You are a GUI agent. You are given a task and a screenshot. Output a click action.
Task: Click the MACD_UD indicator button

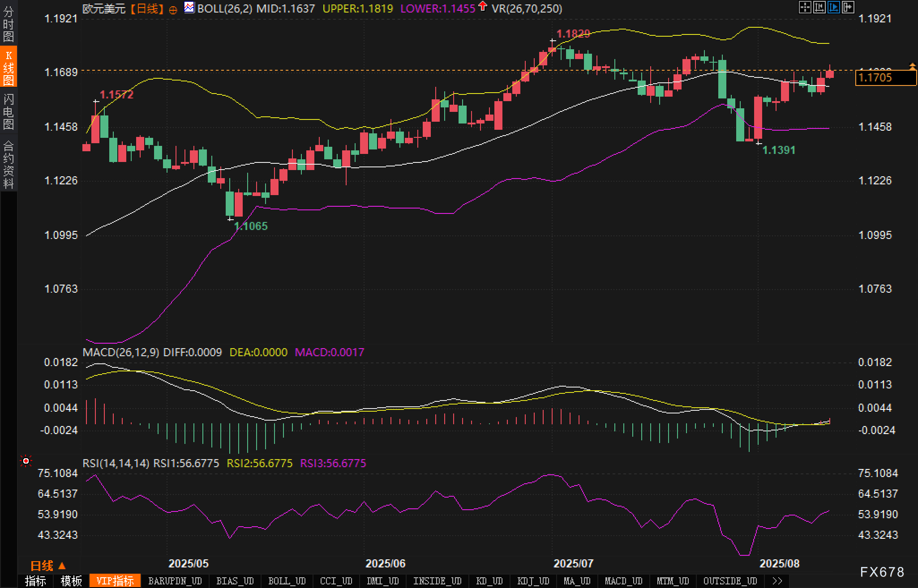tap(623, 581)
